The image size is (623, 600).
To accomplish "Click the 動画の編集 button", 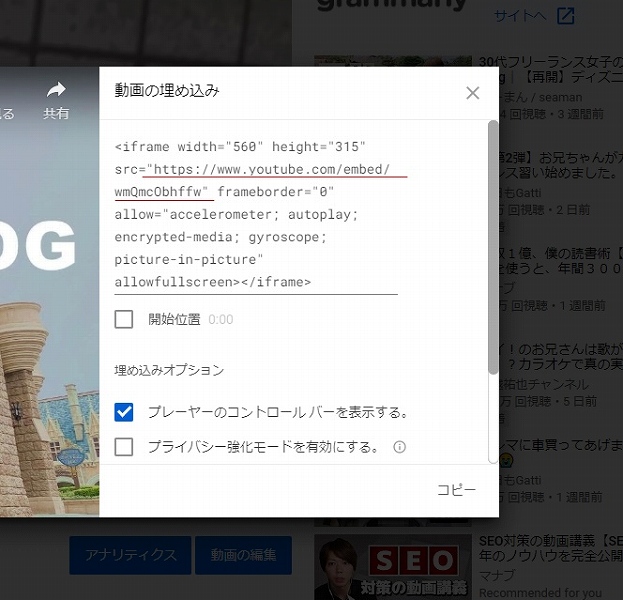I will [243, 555].
